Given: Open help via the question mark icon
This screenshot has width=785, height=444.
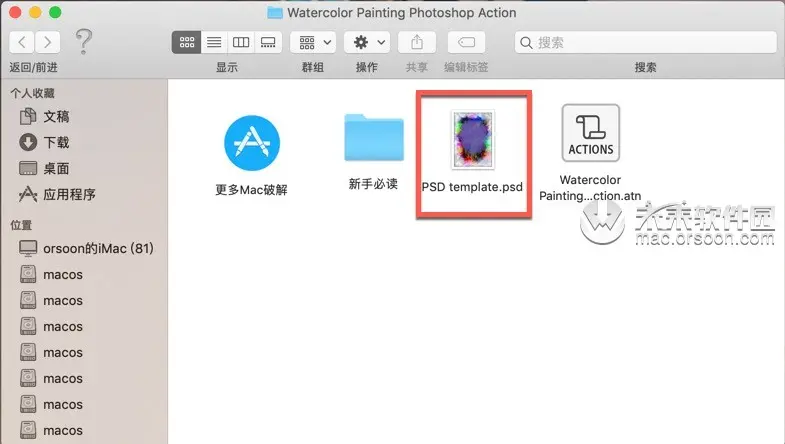Looking at the screenshot, I should [84, 42].
